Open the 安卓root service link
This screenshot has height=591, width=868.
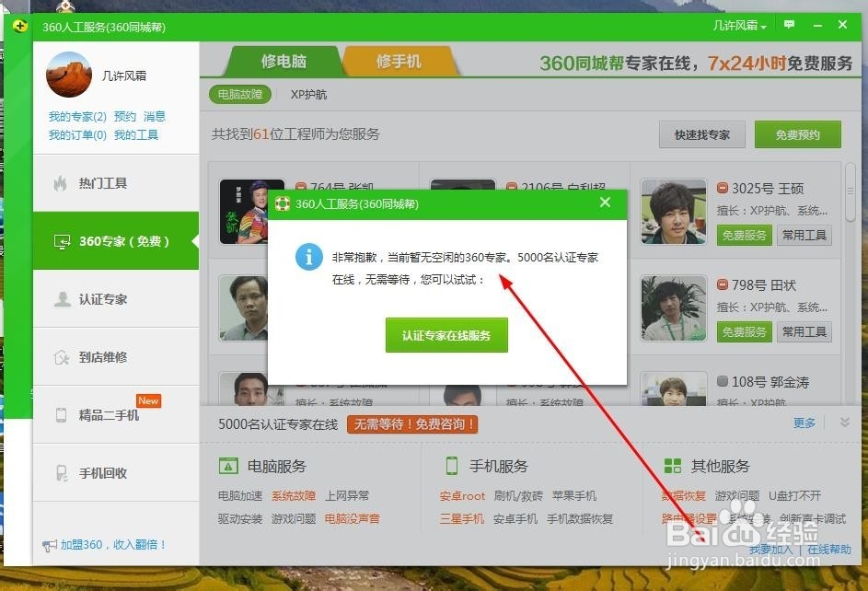click(462, 496)
